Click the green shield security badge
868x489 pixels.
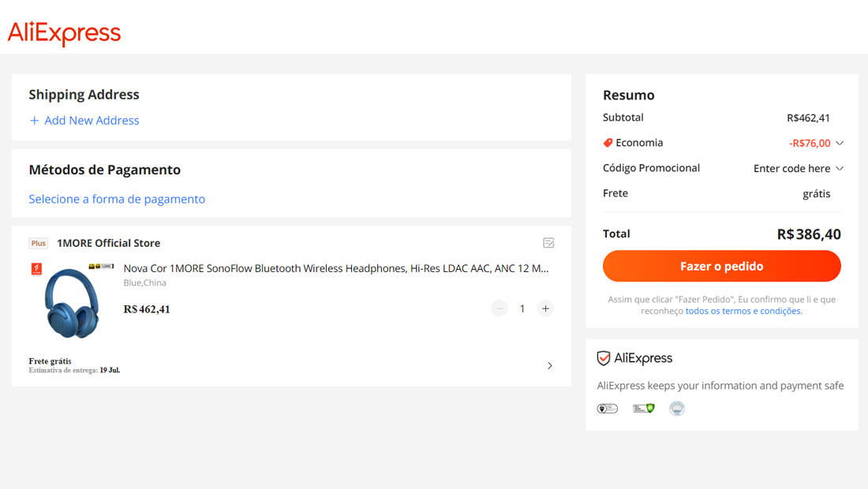click(x=644, y=409)
